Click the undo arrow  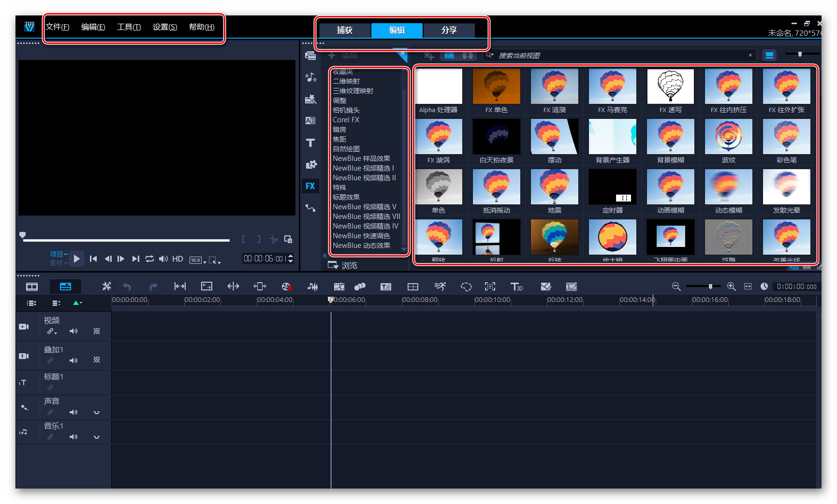tap(127, 287)
